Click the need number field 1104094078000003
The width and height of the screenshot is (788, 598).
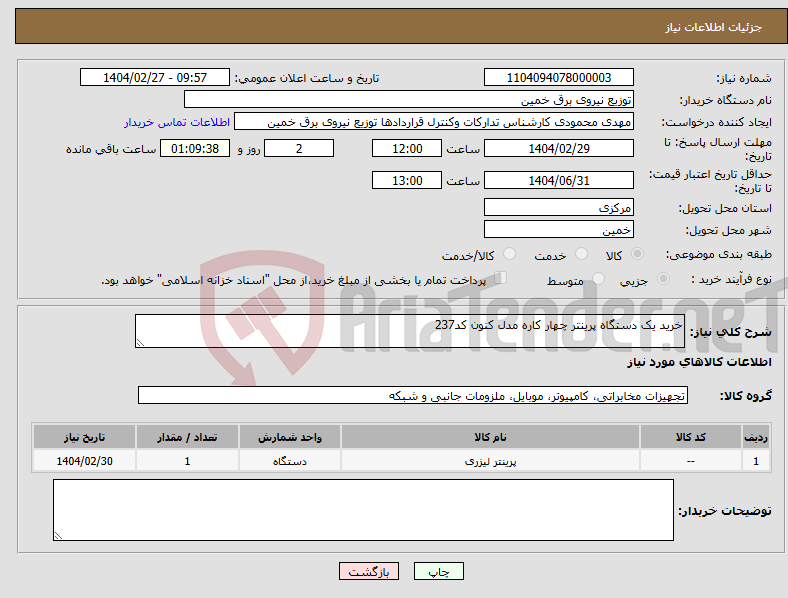559,77
